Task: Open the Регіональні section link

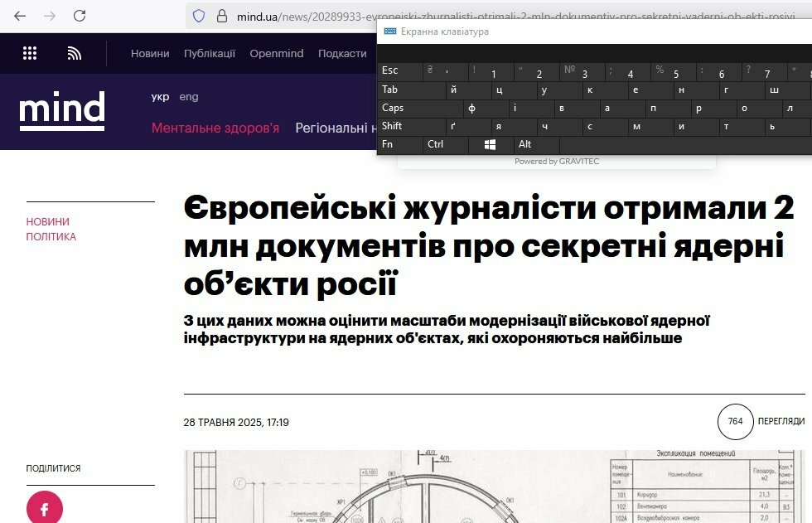Action: click(x=336, y=128)
